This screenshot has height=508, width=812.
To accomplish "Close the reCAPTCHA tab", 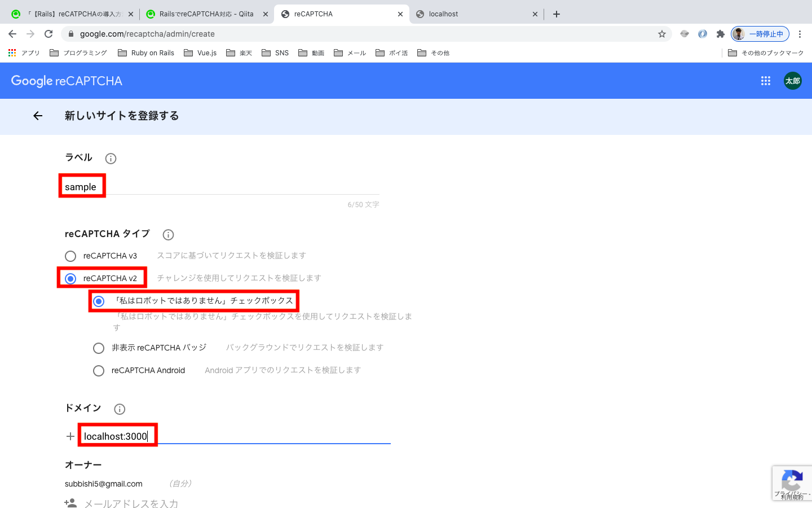I will click(x=400, y=14).
